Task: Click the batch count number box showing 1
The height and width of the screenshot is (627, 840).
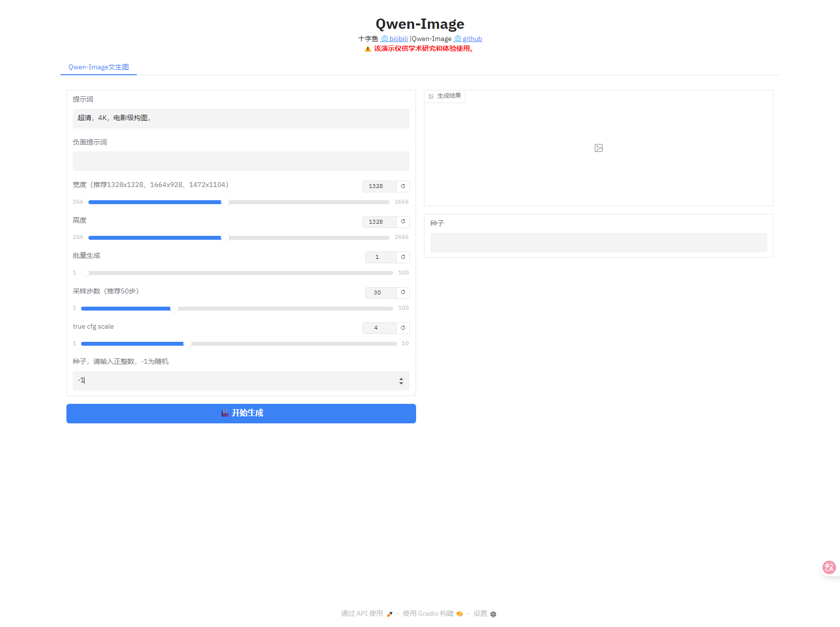Action: (x=381, y=257)
